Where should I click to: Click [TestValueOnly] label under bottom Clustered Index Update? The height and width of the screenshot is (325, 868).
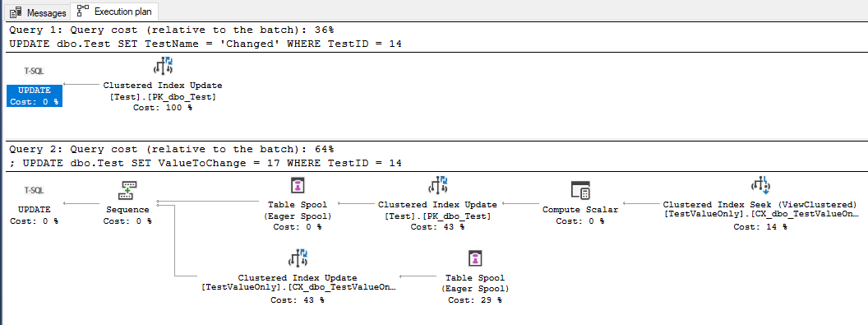click(x=299, y=287)
